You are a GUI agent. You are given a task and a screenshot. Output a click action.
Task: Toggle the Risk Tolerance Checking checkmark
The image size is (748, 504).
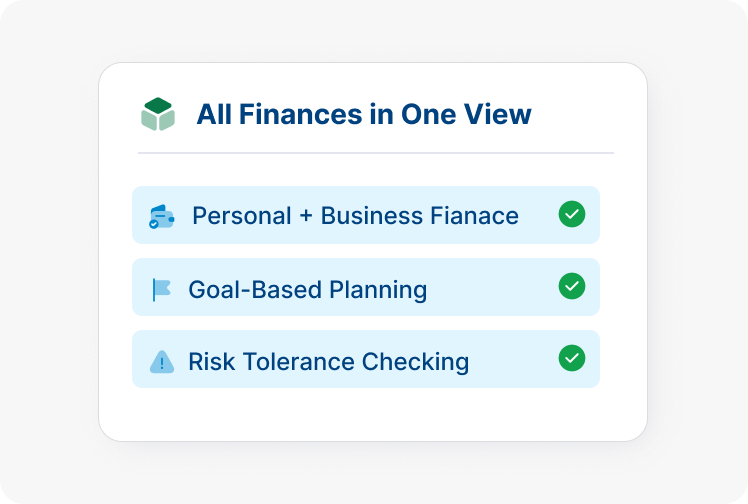coord(571,358)
